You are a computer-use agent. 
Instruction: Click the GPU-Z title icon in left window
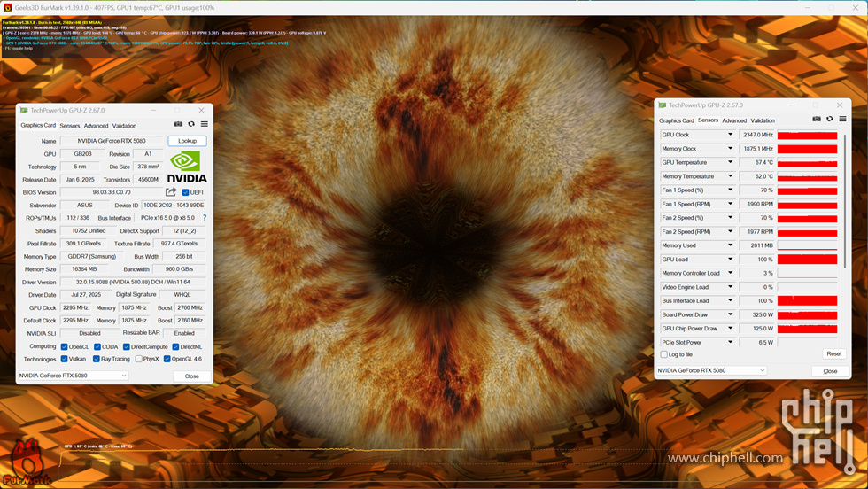pos(24,110)
